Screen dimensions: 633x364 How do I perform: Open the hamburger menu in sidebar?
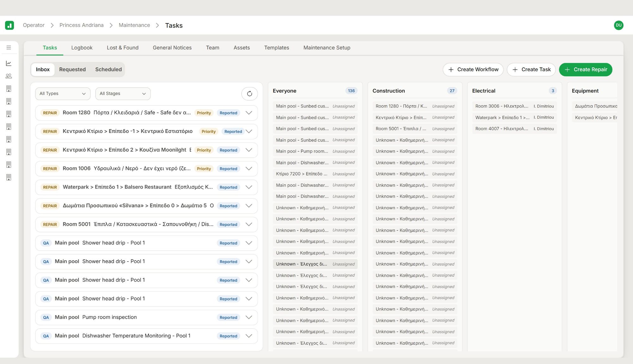tap(9, 47)
